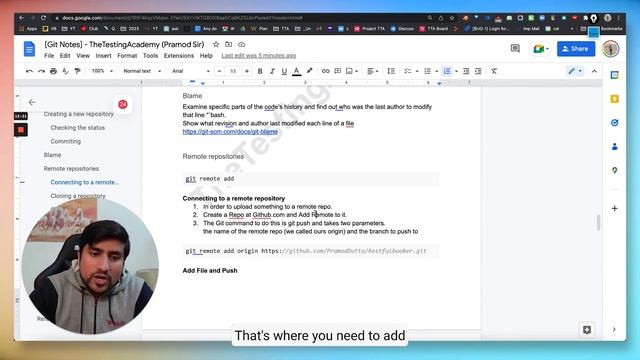Click the Checklist icon

[x=408, y=71]
